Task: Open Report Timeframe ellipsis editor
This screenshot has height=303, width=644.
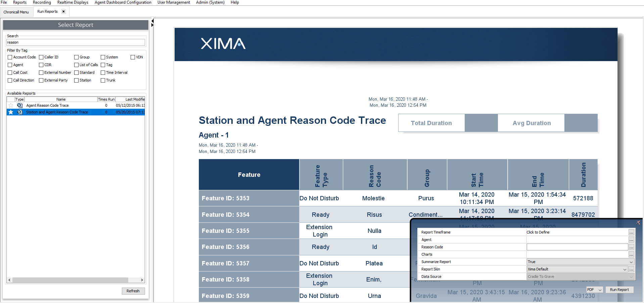Action: point(632,232)
